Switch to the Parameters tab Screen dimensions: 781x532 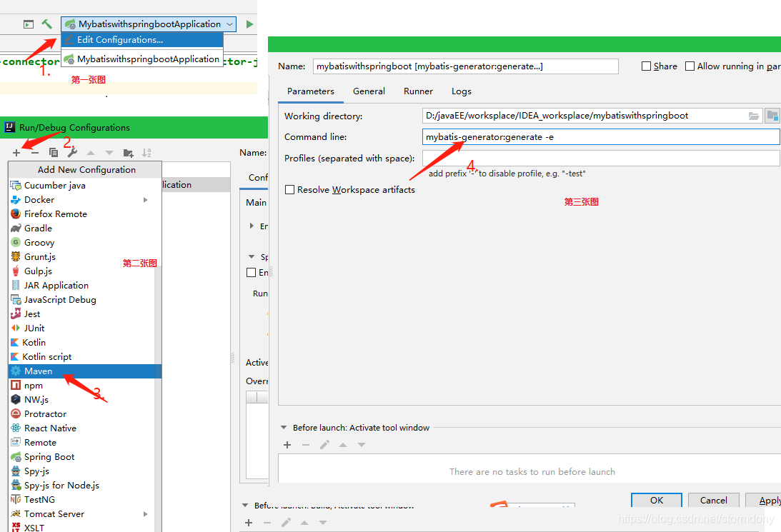click(x=311, y=91)
